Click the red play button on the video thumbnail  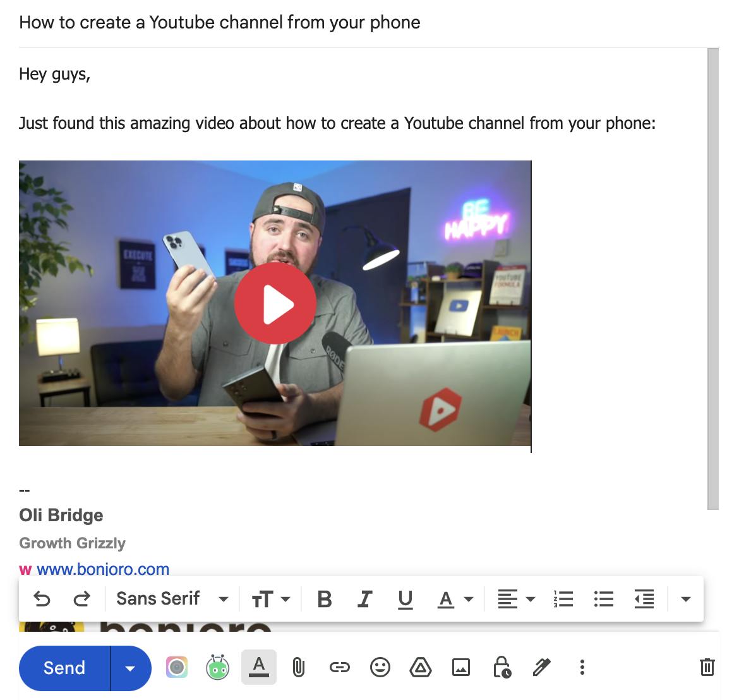(275, 304)
